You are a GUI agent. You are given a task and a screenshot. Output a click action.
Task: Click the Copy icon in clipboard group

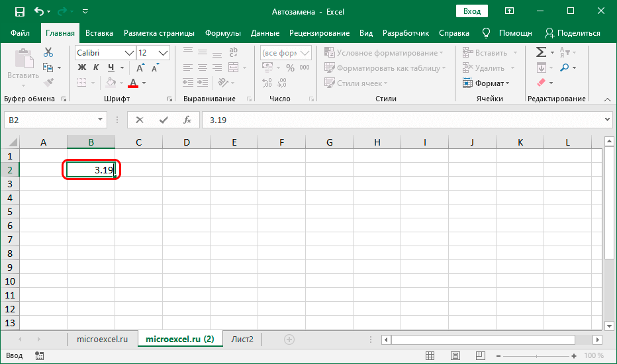(48, 68)
